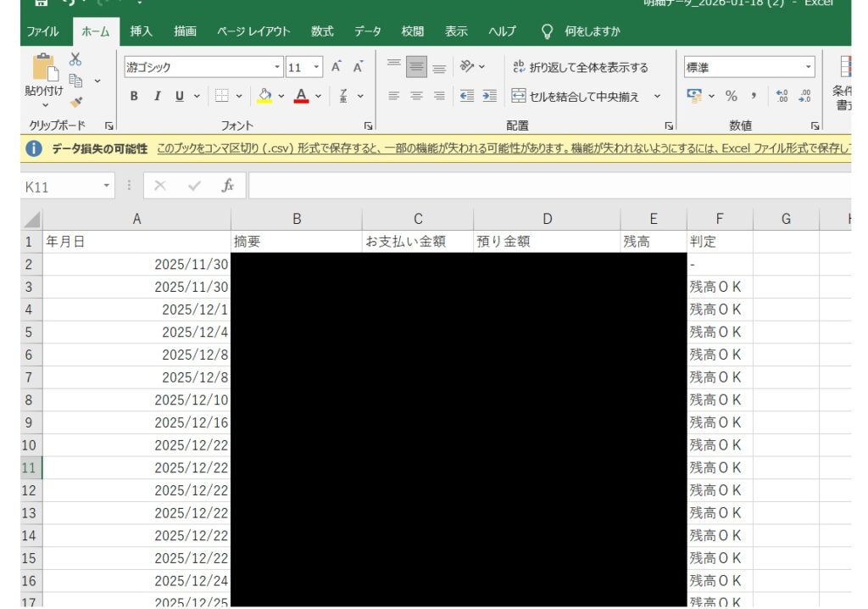This screenshot has height=609, width=868.
Task: Click the Name Box showing K11
Action: [x=59, y=186]
